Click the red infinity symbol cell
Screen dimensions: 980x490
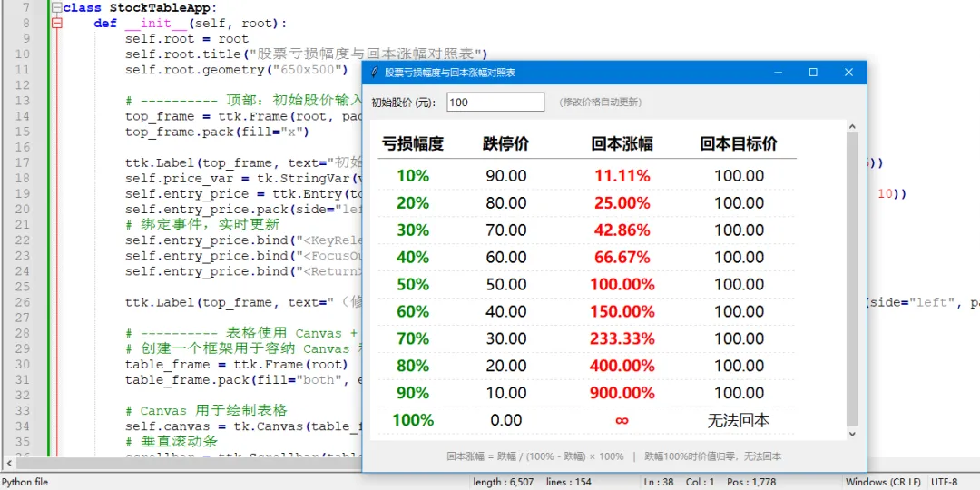[x=622, y=421]
